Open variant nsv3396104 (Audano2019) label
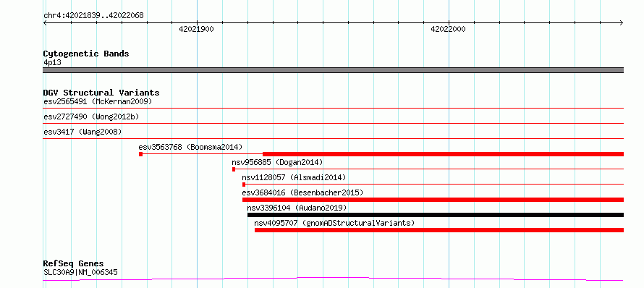 297,208
